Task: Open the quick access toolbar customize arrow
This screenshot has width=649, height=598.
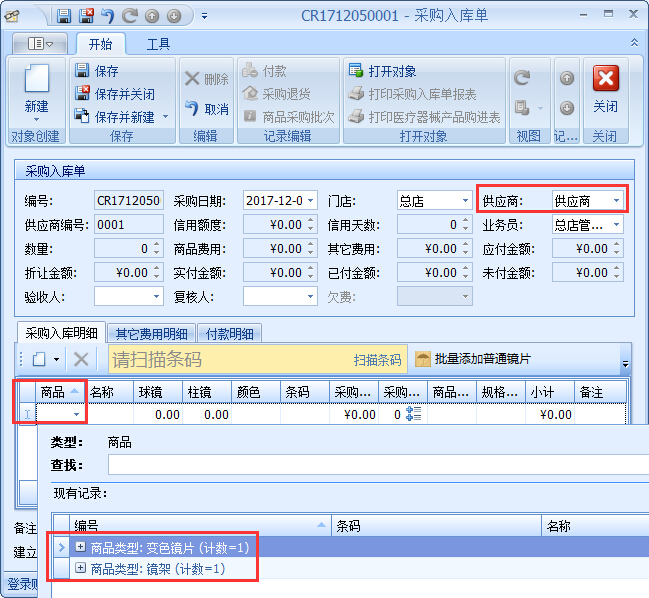Action: click(204, 16)
